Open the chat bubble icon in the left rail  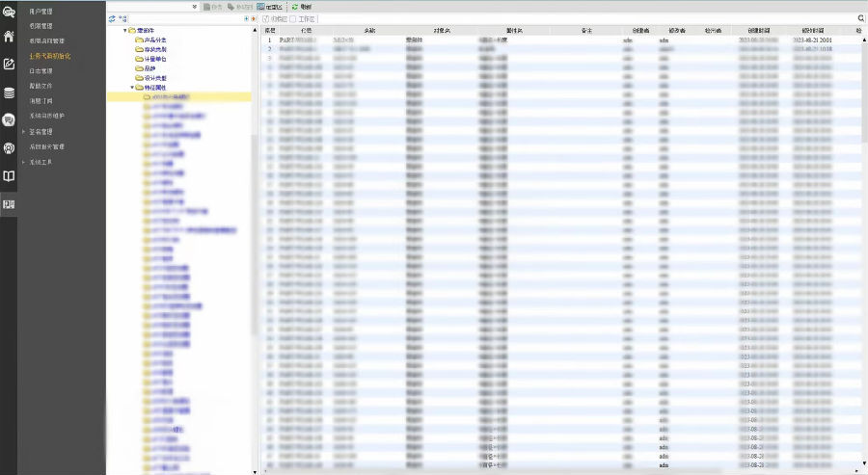coord(9,120)
